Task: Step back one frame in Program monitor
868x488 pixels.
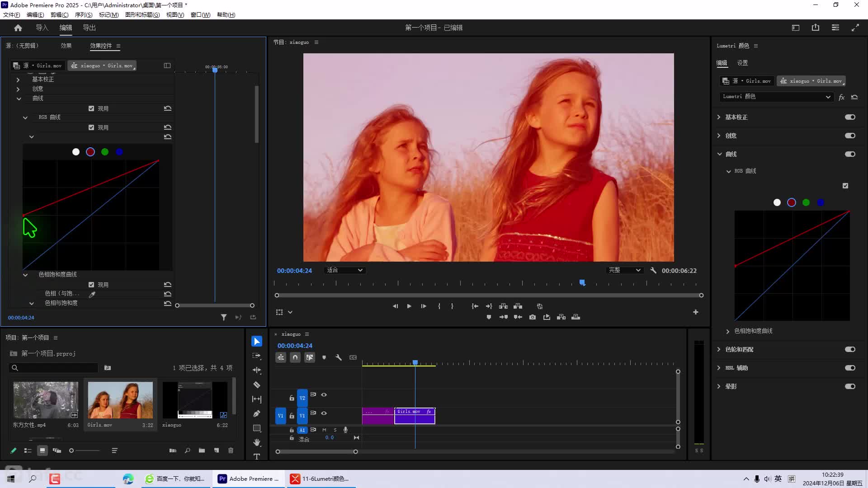Action: tap(395, 306)
